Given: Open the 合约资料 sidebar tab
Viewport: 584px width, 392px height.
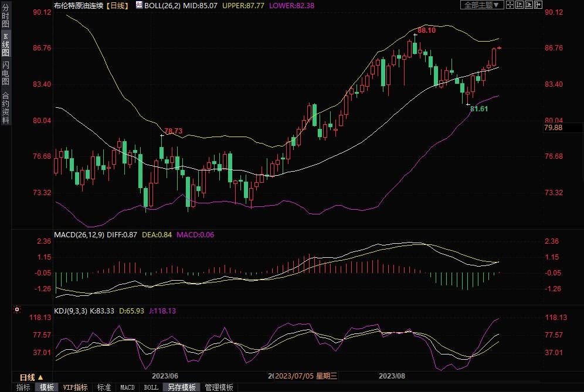Looking at the screenshot, I should (x=6, y=107).
